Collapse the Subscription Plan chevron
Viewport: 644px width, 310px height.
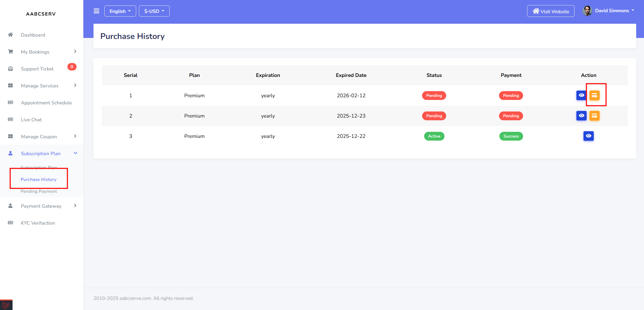tap(75, 153)
